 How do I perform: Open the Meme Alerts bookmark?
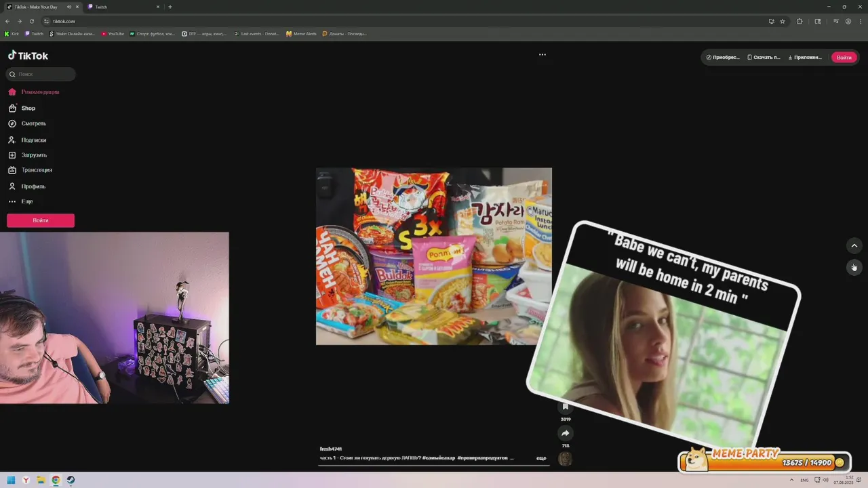tap(301, 33)
